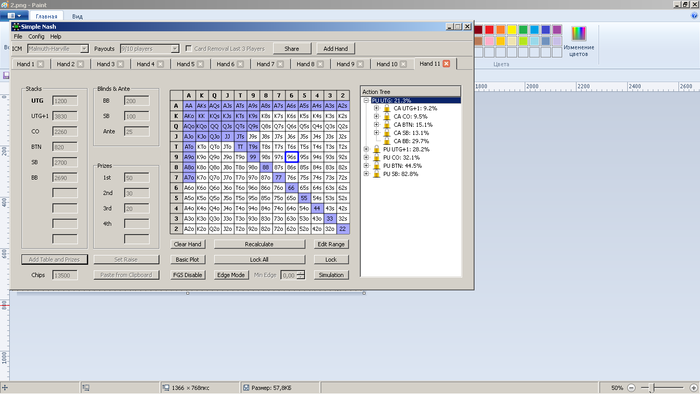The width and height of the screenshot is (700, 394).
Task: Expand the PU CO: 32.1% node
Action: point(366,157)
